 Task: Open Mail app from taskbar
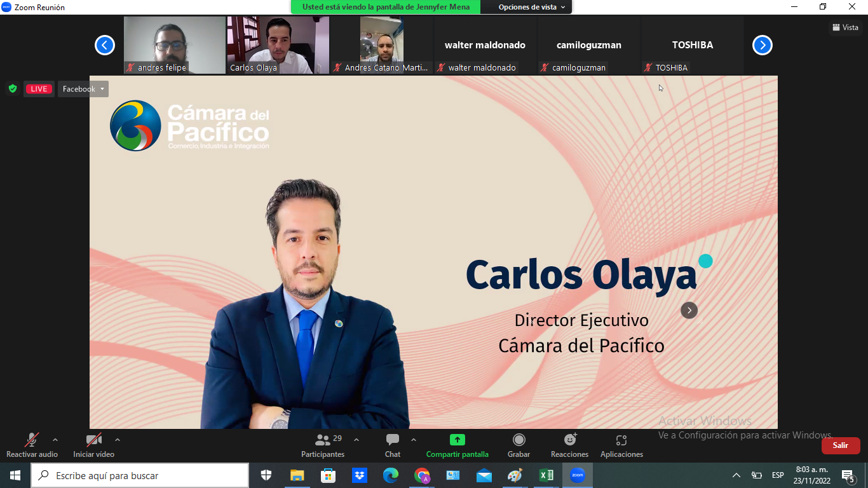(x=484, y=475)
